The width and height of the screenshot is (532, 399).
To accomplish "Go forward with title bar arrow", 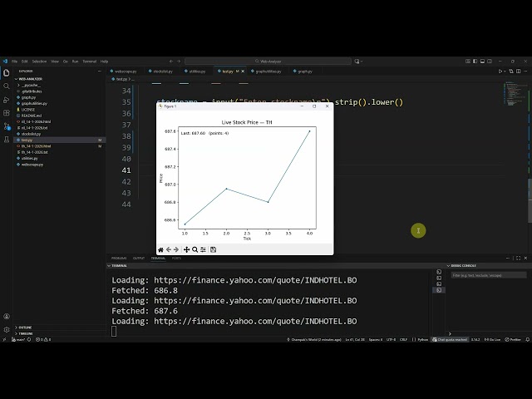I will [179, 62].
